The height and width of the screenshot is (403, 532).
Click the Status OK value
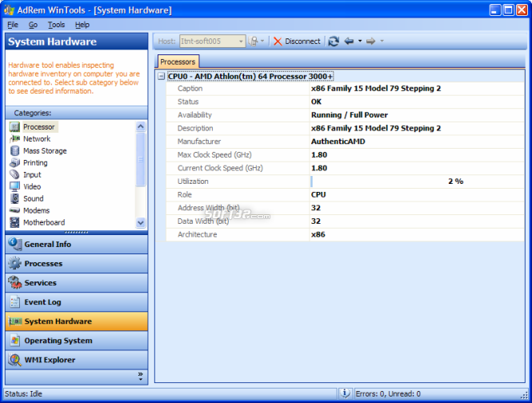point(316,102)
